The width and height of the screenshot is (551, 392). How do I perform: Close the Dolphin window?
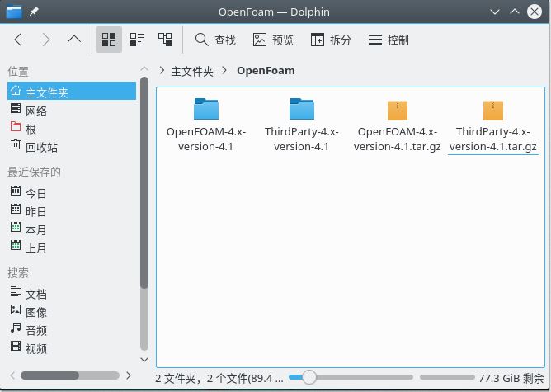click(535, 12)
